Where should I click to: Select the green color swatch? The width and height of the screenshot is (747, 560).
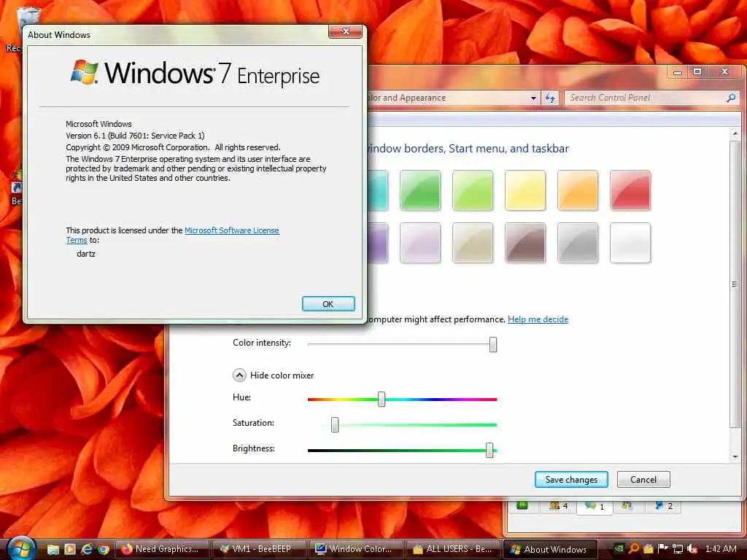pos(420,190)
